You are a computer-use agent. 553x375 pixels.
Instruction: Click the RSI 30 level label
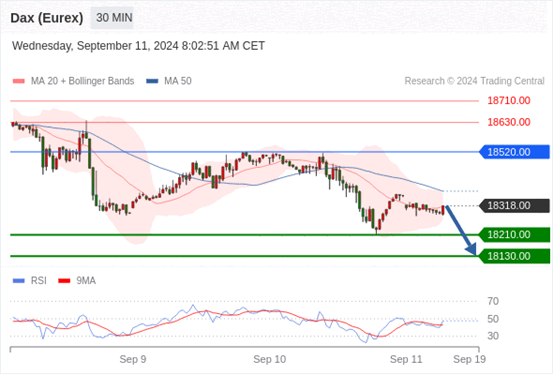[493, 336]
